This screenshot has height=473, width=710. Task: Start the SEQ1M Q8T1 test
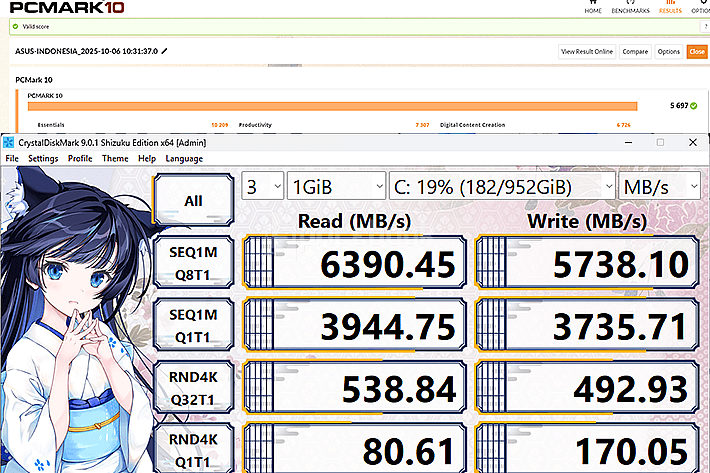[x=193, y=263]
